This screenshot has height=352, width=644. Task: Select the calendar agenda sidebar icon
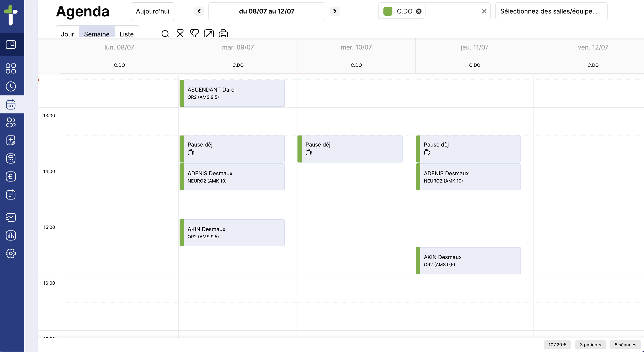[11, 104]
